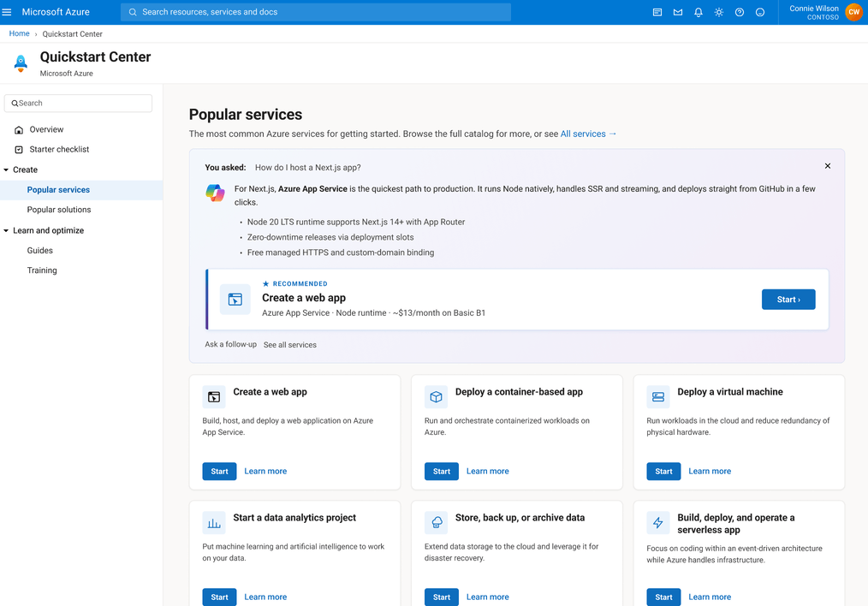The image size is (868, 606).
Task: Start Store, back up, or archive data
Action: (441, 597)
